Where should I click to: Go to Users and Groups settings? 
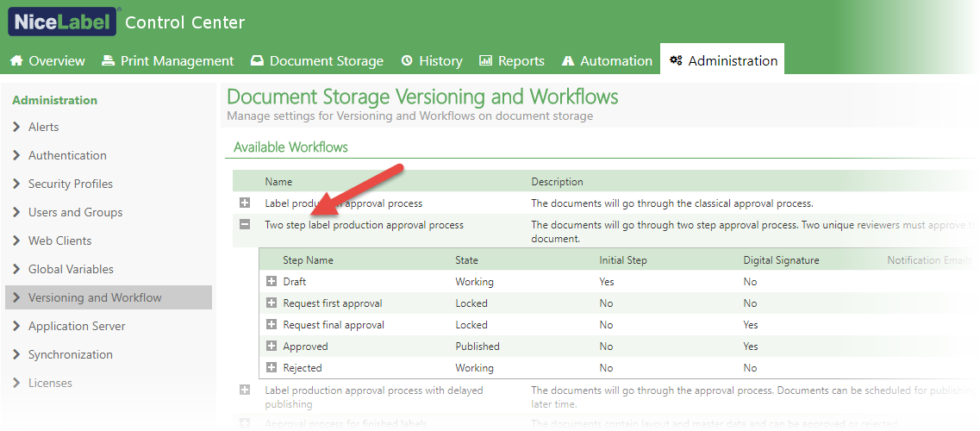[x=75, y=212]
